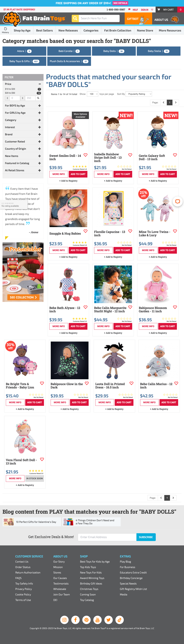Toggle wishlist heart for Snuggle & Hug Babies
Image resolution: width=184 pixels, height=644 pixels.
click(x=85, y=231)
